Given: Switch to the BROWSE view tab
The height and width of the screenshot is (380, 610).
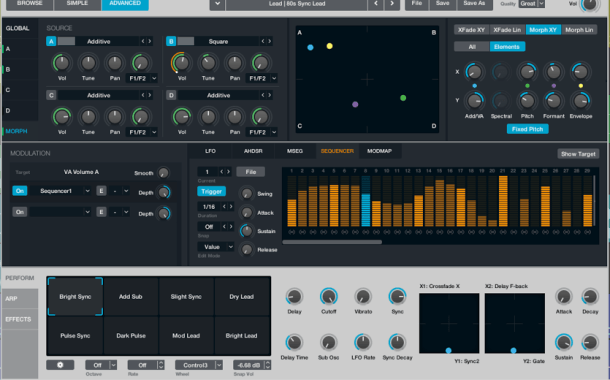Looking at the screenshot, I should [30, 4].
